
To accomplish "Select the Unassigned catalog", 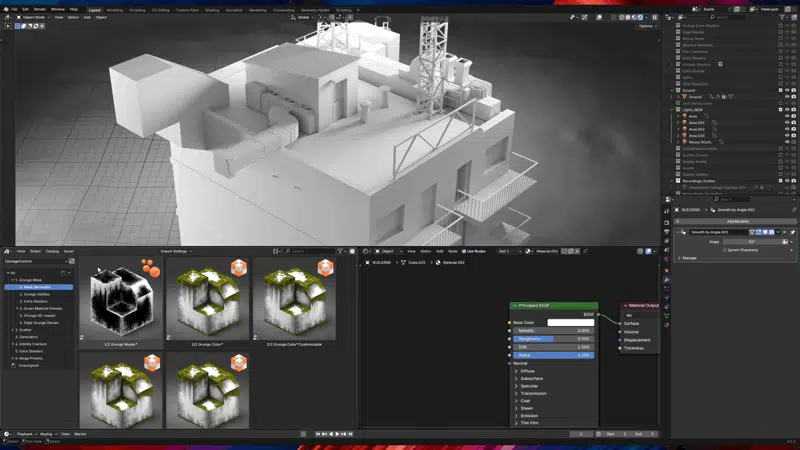I will coord(28,365).
